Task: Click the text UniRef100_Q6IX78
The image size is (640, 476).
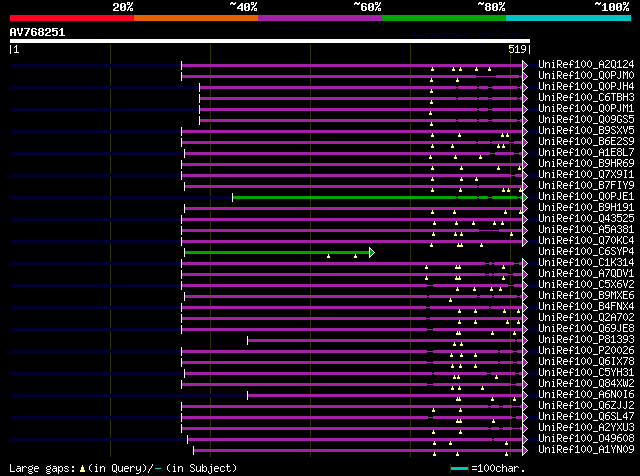Action: pos(586,362)
